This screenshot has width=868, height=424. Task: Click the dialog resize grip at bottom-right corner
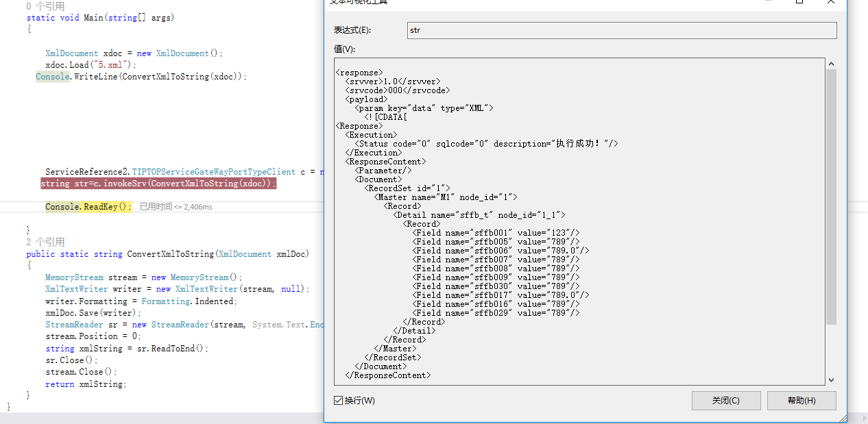point(842,418)
